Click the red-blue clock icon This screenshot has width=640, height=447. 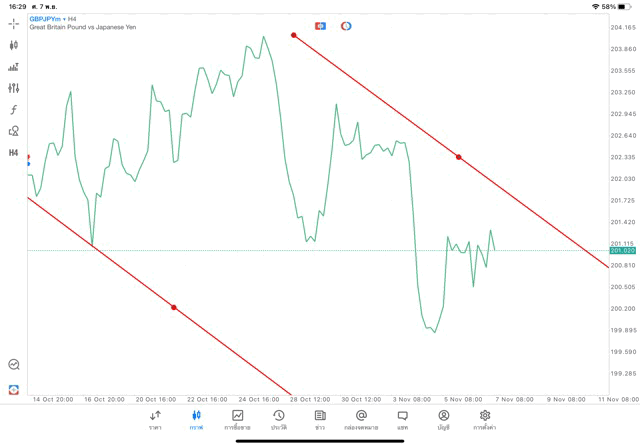[x=346, y=25]
